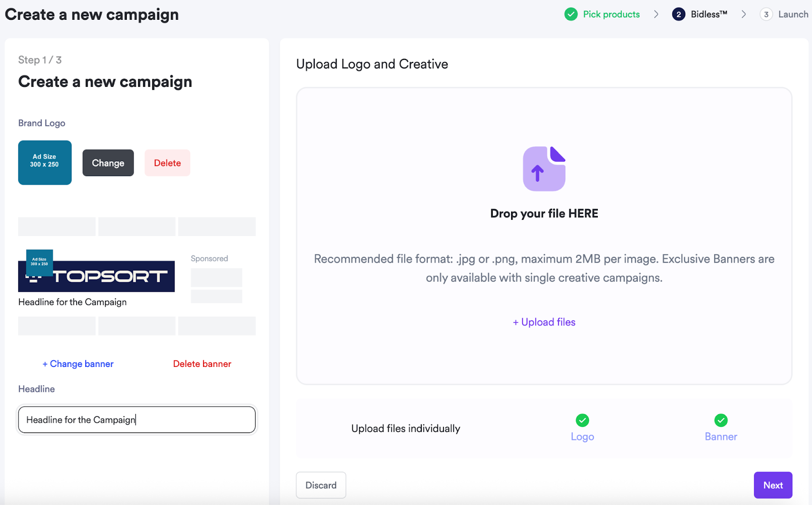Click the step 2 circle beside Bidless
812x505 pixels.
(679, 14)
